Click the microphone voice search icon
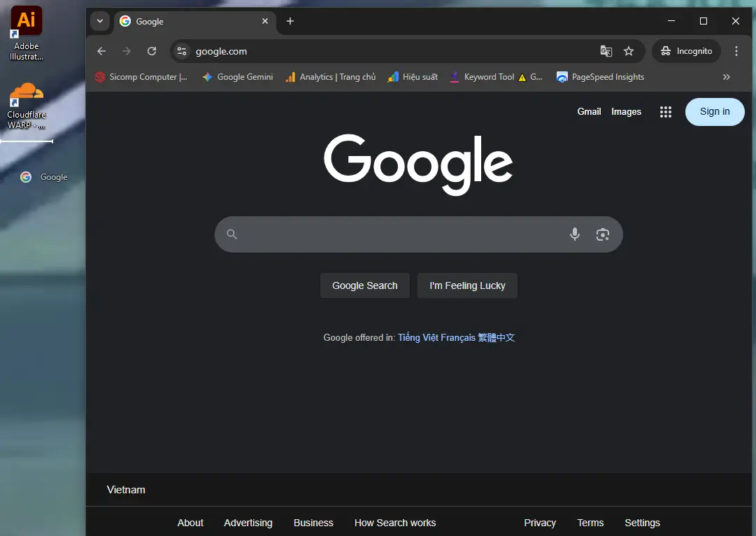 click(x=574, y=234)
